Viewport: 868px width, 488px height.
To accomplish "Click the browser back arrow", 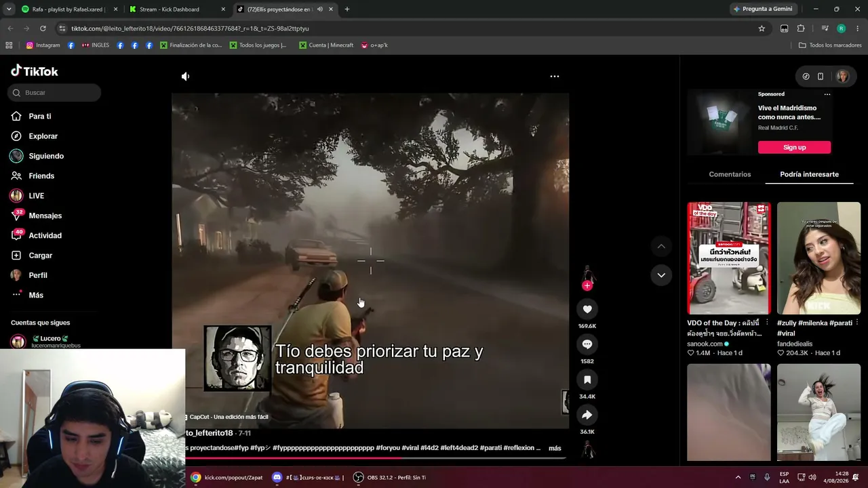I will (10, 28).
